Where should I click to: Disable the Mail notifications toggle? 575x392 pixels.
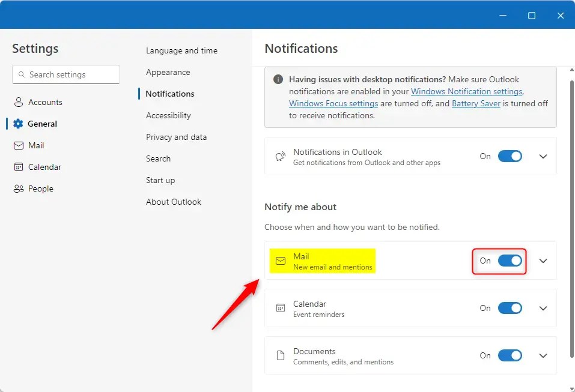tap(510, 261)
